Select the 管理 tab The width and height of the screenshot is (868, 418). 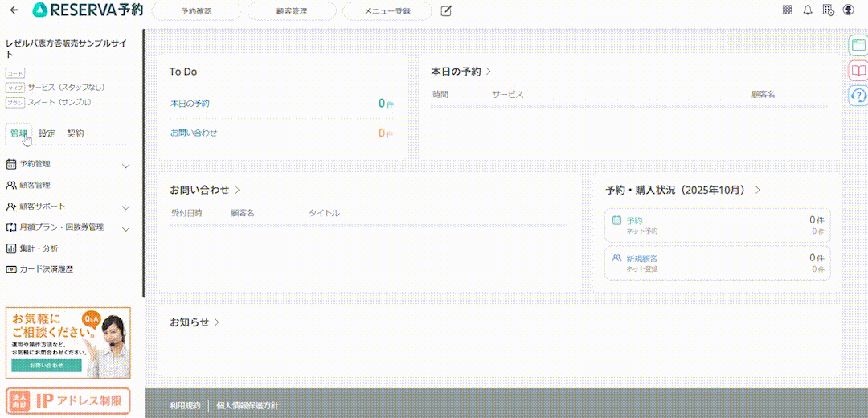[18, 133]
